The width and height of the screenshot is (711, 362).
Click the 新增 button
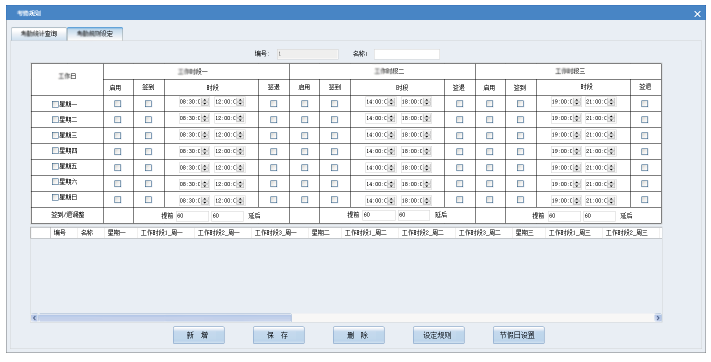pos(199,335)
